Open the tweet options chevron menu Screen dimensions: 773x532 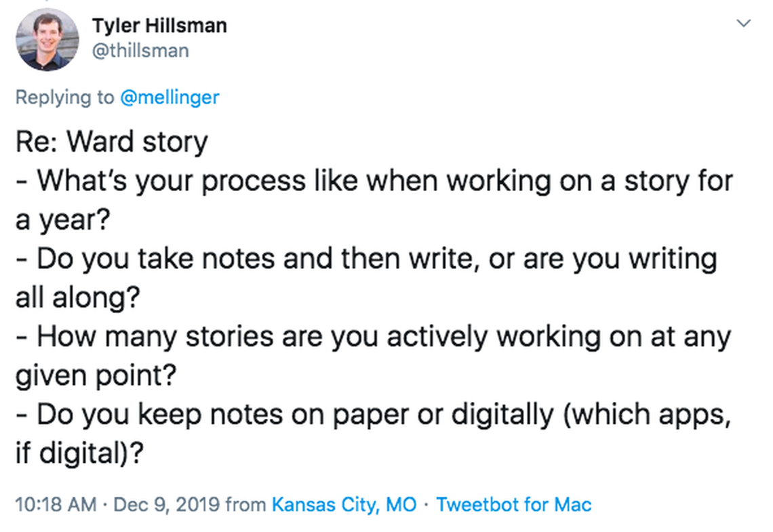click(744, 24)
